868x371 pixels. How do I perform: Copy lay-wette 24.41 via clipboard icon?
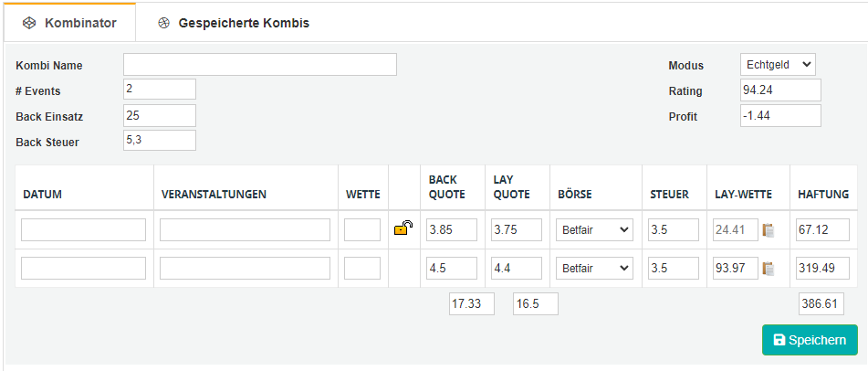coord(768,229)
